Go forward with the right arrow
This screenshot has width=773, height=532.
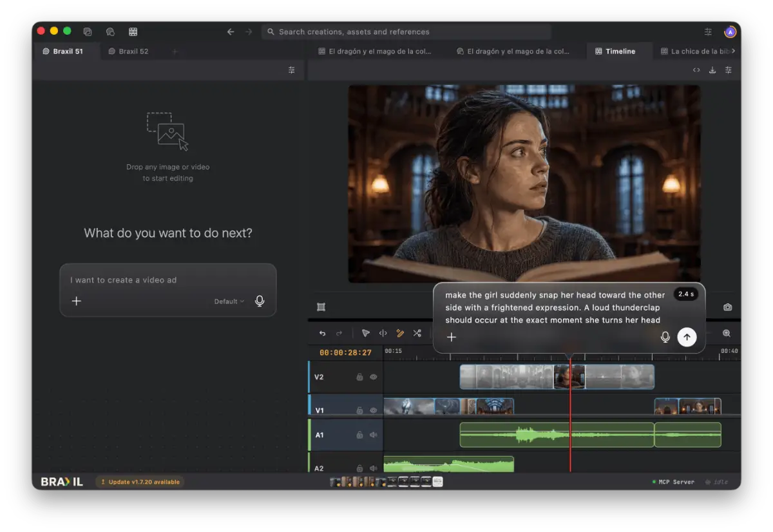(x=249, y=32)
